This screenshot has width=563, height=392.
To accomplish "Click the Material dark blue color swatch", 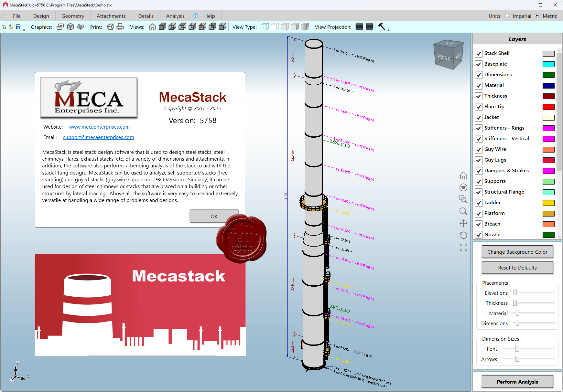I will [x=548, y=86].
